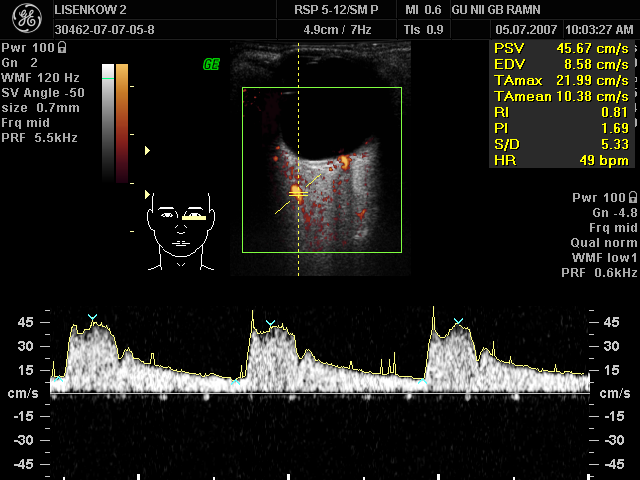The image size is (640, 480).
Task: Click the green GE probe orientation marker
Action: click(x=211, y=64)
